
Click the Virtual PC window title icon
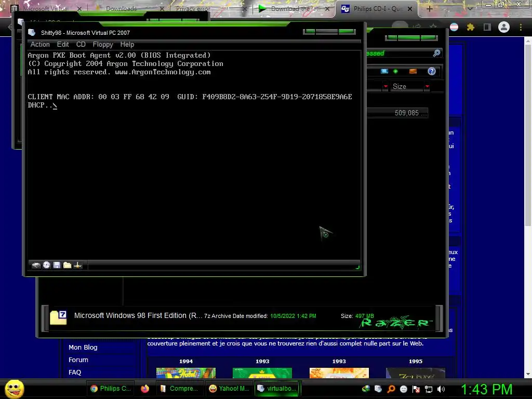pyautogui.click(x=32, y=33)
